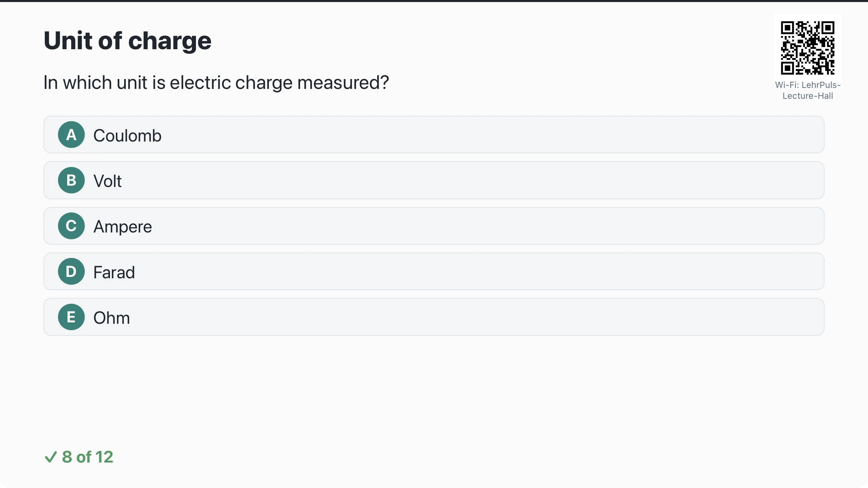This screenshot has height=488, width=868.
Task: Choose the Ampere answer option
Action: click(434, 226)
